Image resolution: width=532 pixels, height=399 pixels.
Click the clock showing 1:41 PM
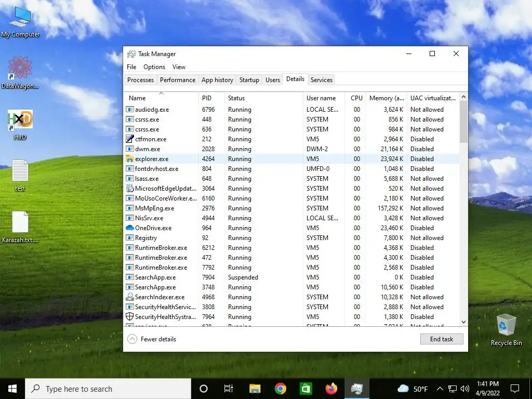(x=487, y=389)
